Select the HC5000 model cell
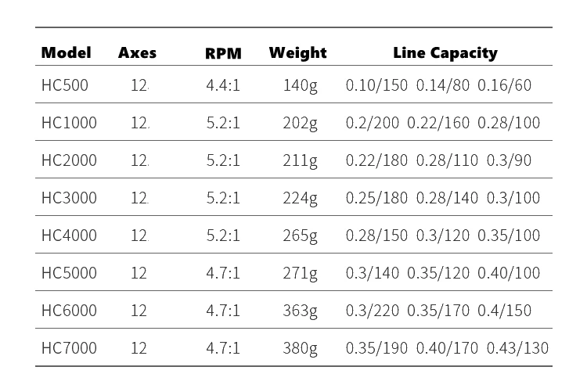The width and height of the screenshot is (587, 392). click(69, 273)
